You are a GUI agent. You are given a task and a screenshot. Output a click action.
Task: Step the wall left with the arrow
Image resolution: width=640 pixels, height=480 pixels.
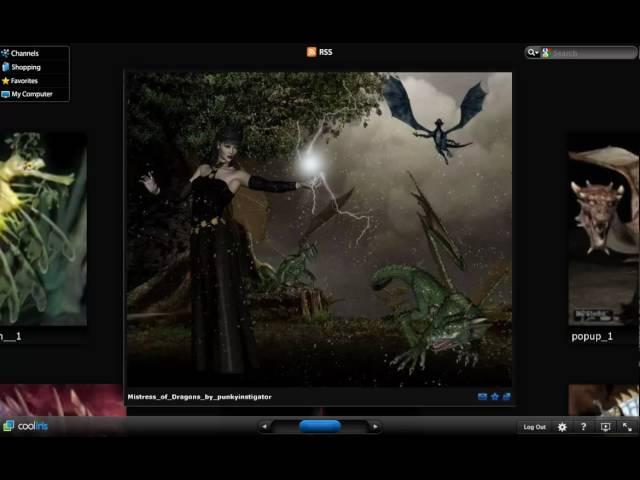(264, 427)
